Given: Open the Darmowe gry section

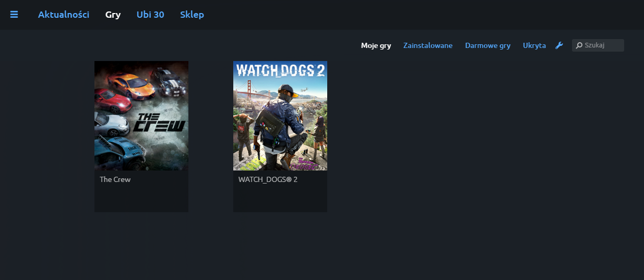Looking at the screenshot, I should [487, 45].
